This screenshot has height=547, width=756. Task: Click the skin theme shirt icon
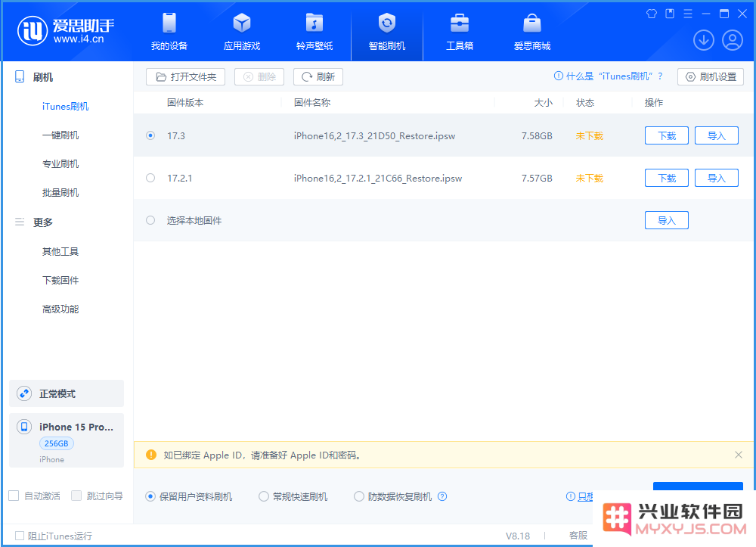tap(652, 14)
